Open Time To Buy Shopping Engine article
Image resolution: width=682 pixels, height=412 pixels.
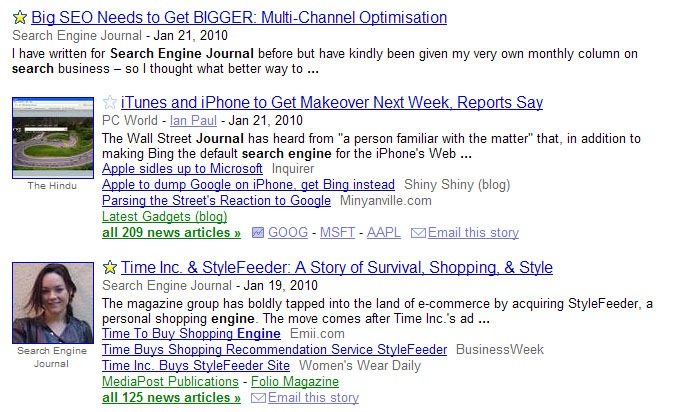191,333
